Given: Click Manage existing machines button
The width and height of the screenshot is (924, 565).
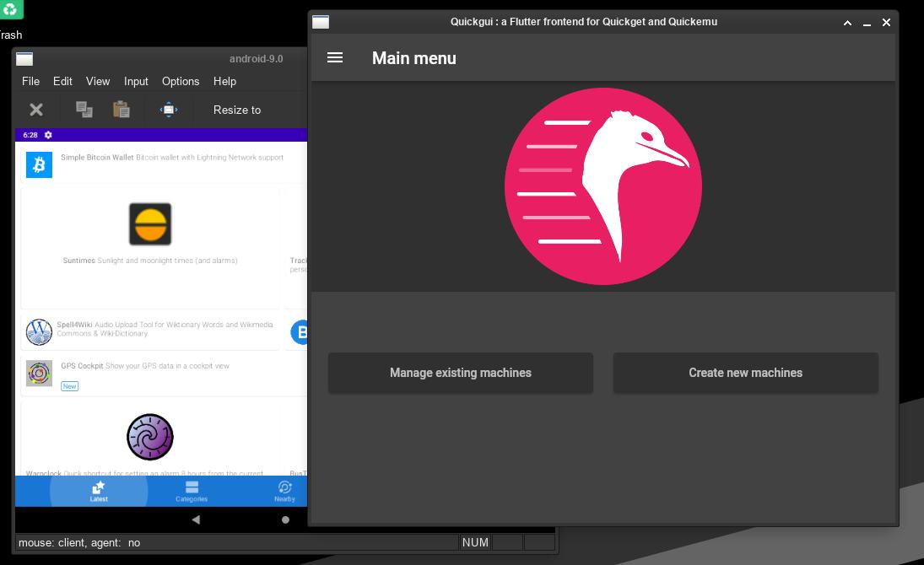Looking at the screenshot, I should (x=460, y=373).
